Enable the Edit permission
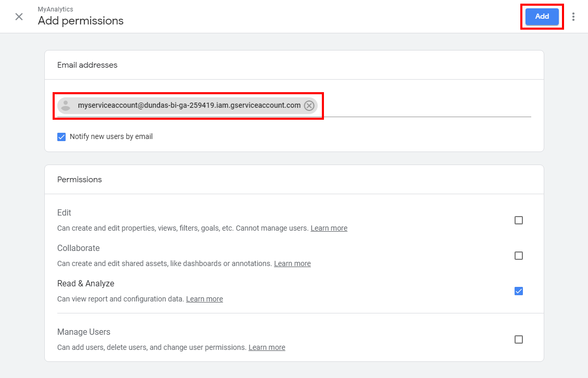The width and height of the screenshot is (588, 378). tap(518, 220)
